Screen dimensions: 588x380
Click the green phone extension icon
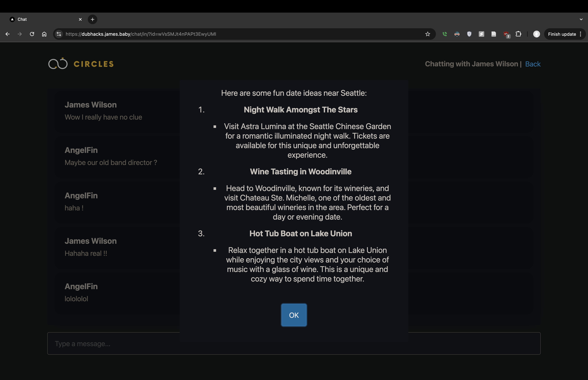[x=444, y=34]
